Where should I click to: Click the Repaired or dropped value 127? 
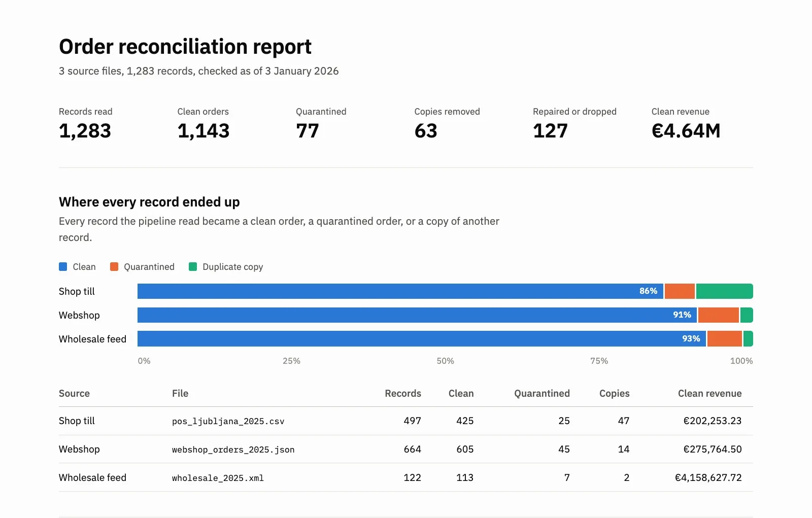click(550, 131)
